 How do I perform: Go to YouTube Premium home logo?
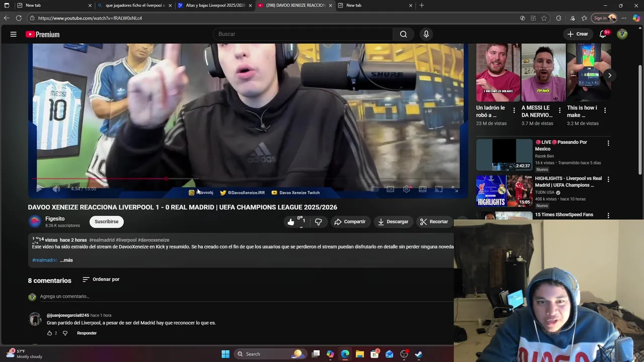click(43, 34)
